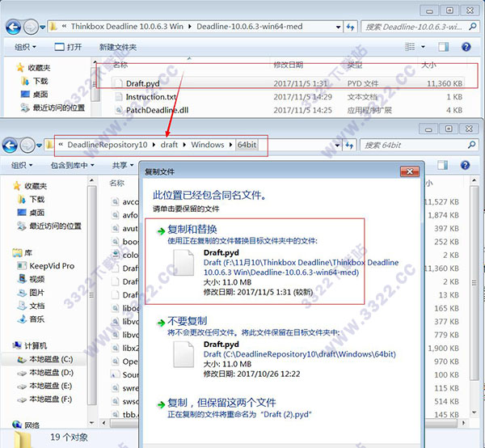This screenshot has height=448, width=485.
Task: Select Draft.pyd file in top window
Action: click(288, 83)
